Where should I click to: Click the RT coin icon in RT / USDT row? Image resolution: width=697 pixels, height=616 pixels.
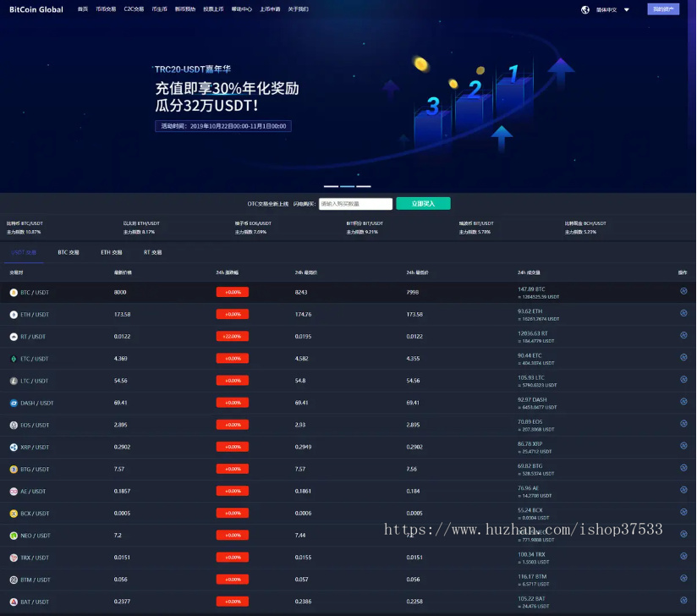(x=14, y=337)
